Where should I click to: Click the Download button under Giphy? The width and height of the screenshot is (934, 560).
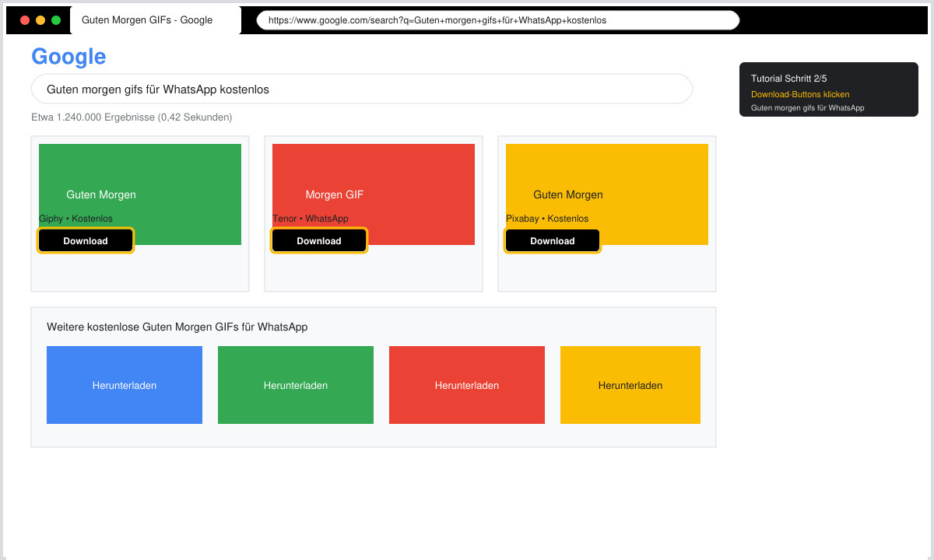coord(86,241)
